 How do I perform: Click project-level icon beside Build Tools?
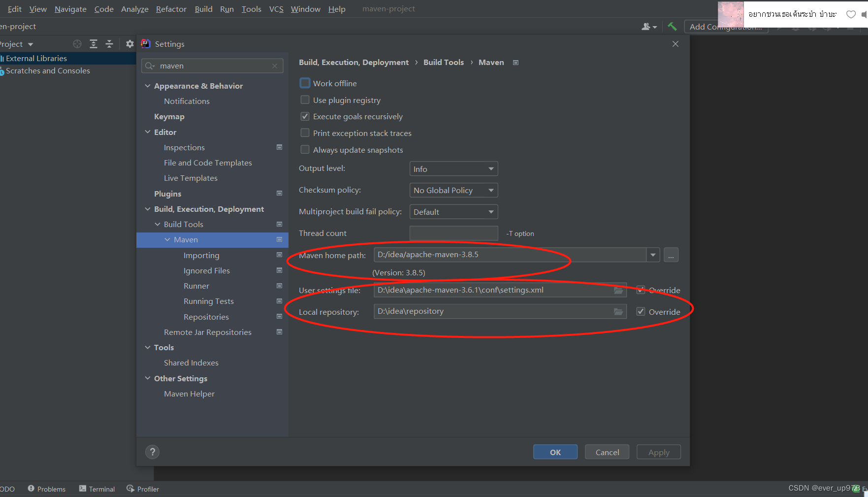coord(280,224)
